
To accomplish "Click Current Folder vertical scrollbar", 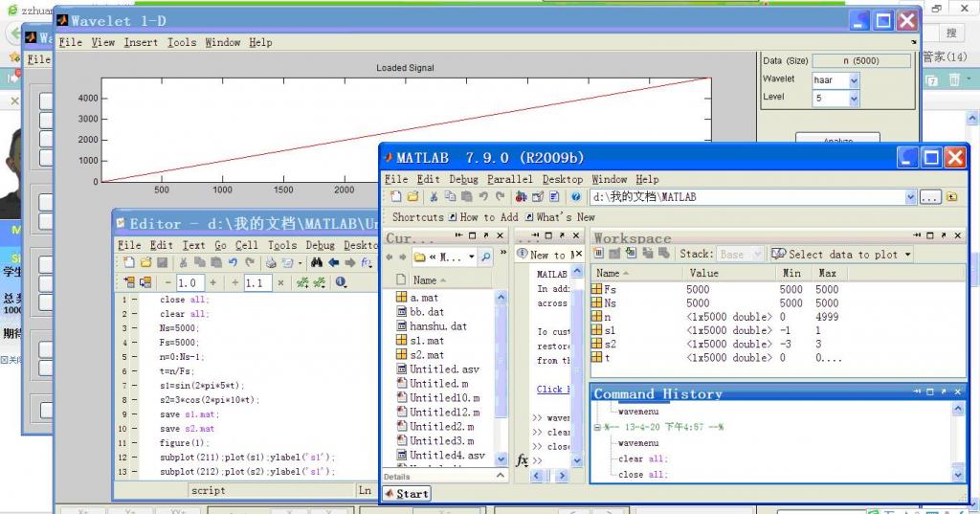I will point(501,378).
